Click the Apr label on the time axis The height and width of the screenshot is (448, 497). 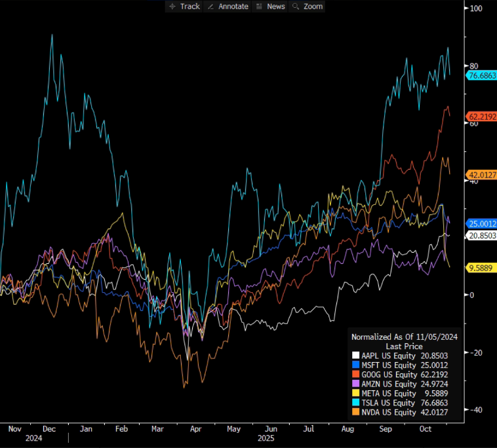tap(194, 429)
